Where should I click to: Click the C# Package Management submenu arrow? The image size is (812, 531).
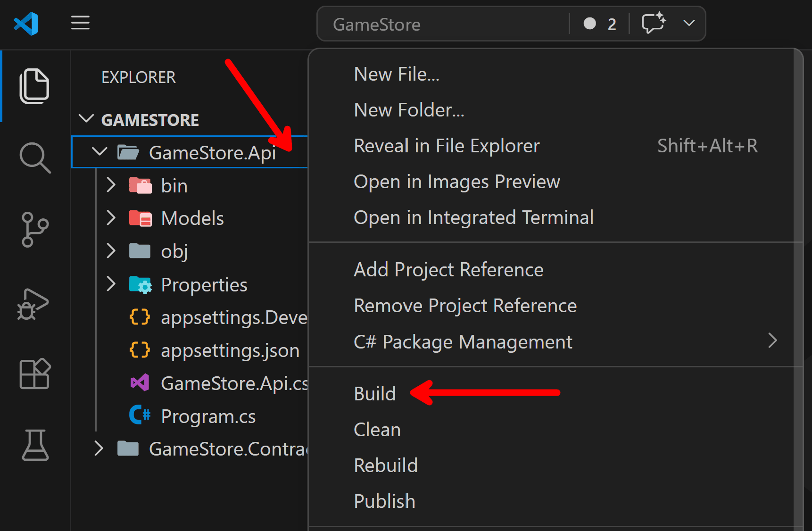772,340
